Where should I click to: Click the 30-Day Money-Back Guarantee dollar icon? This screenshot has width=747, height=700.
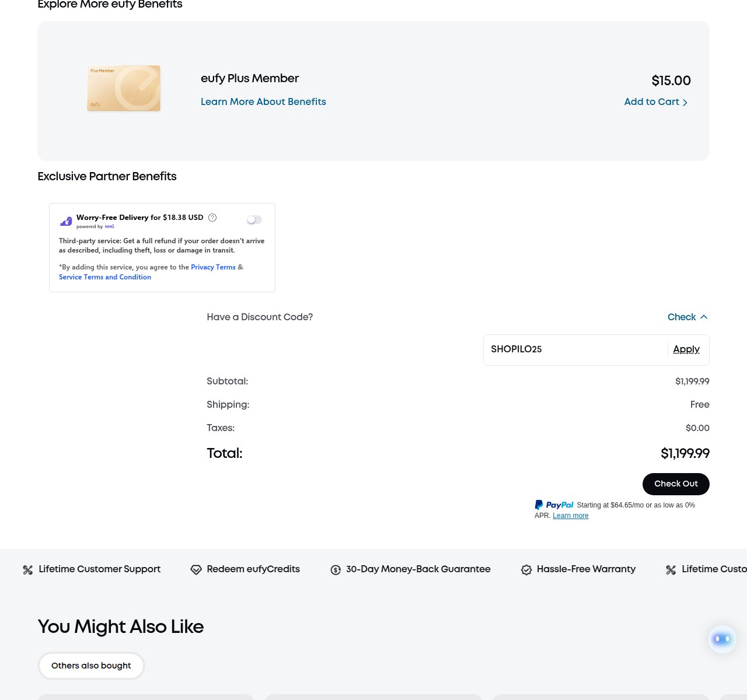[x=336, y=570]
